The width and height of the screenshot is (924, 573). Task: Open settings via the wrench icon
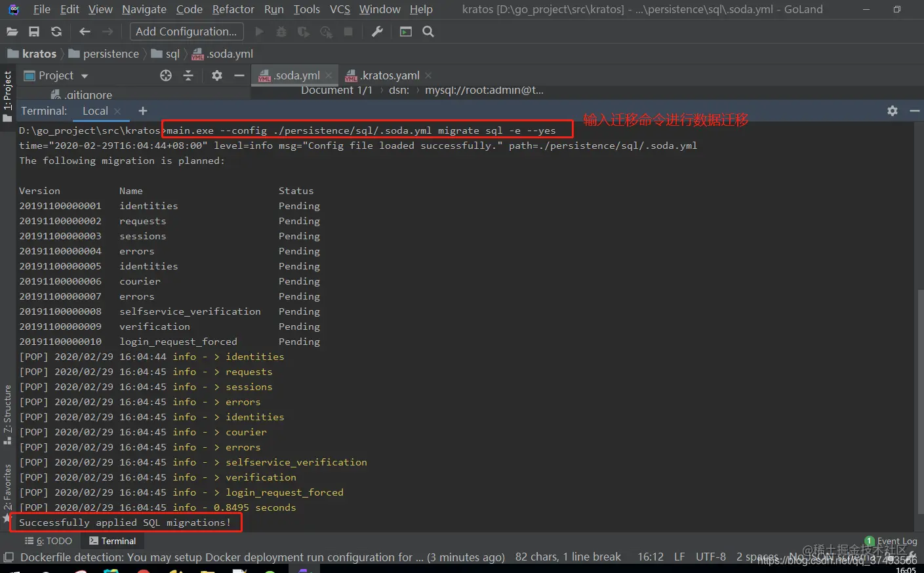tap(376, 31)
